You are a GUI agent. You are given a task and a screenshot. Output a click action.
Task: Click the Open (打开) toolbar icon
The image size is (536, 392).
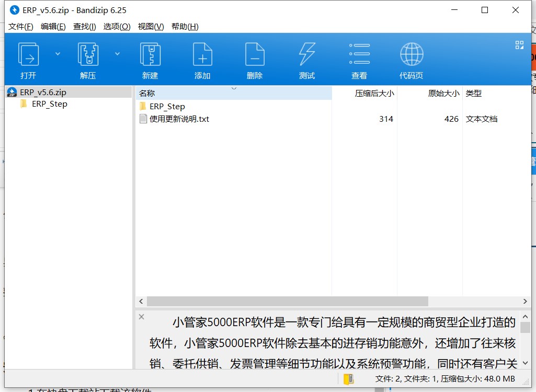[x=28, y=54]
